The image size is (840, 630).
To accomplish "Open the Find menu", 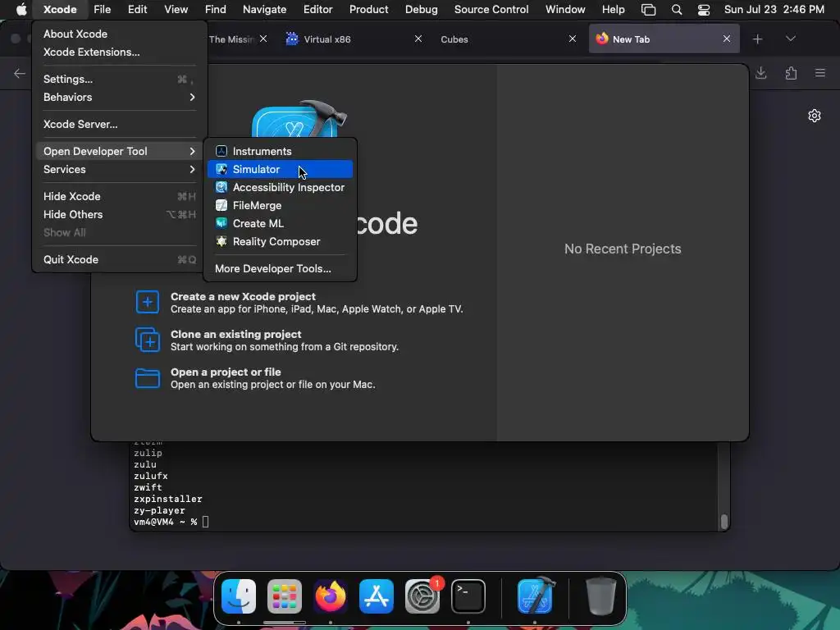I will point(216,9).
